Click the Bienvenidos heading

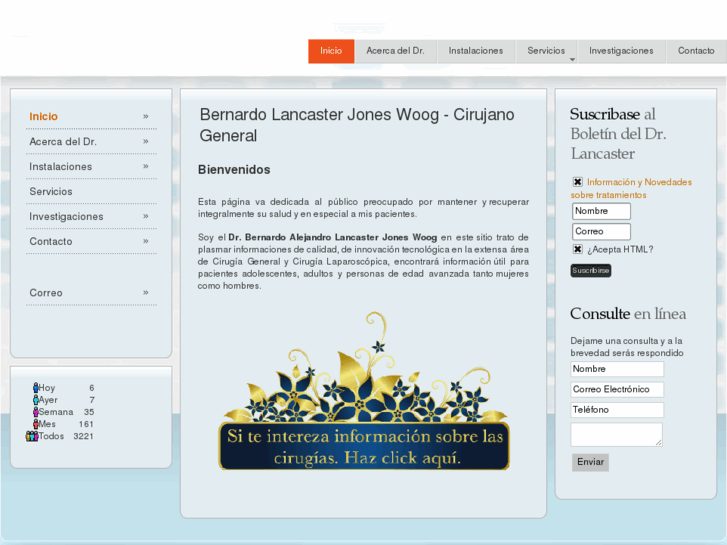click(234, 170)
